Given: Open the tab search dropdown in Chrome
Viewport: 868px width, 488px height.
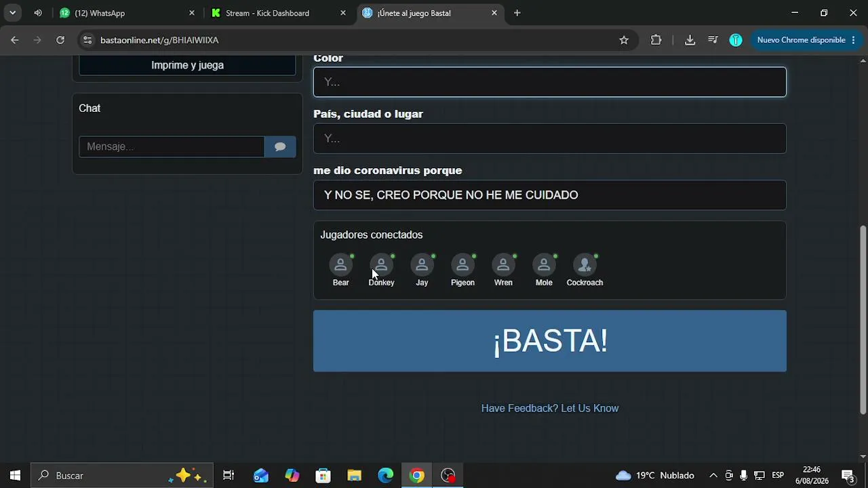Looking at the screenshot, I should tap(12, 13).
